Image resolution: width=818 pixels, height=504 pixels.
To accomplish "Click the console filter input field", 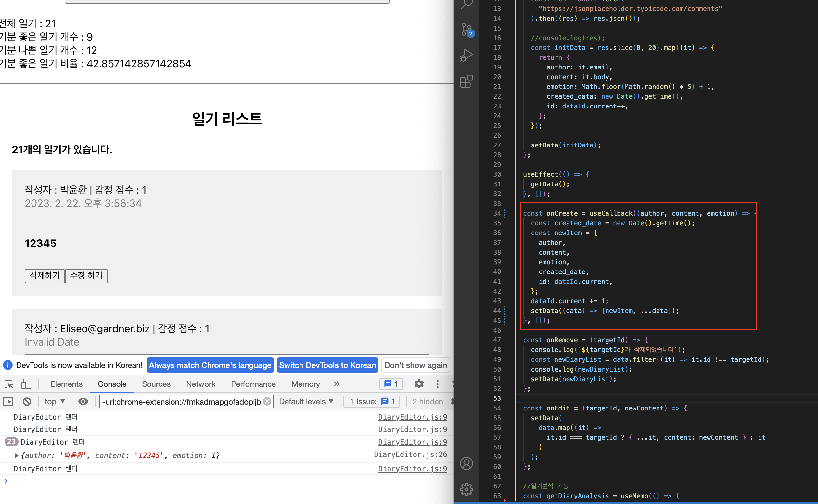I will coord(182,402).
